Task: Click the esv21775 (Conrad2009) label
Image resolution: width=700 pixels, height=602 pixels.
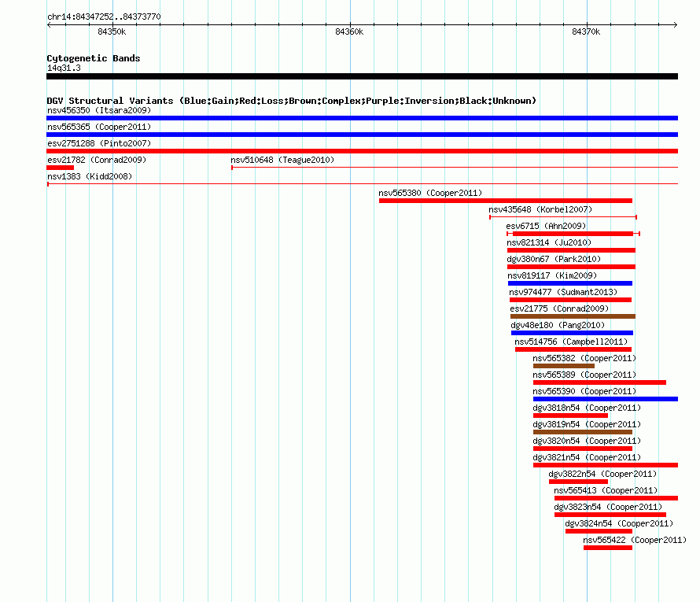Action: (x=559, y=308)
